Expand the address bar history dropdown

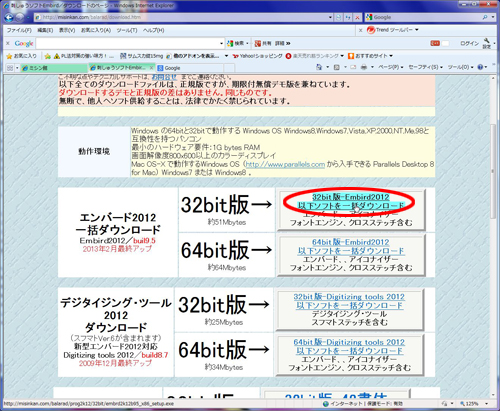coord(330,17)
